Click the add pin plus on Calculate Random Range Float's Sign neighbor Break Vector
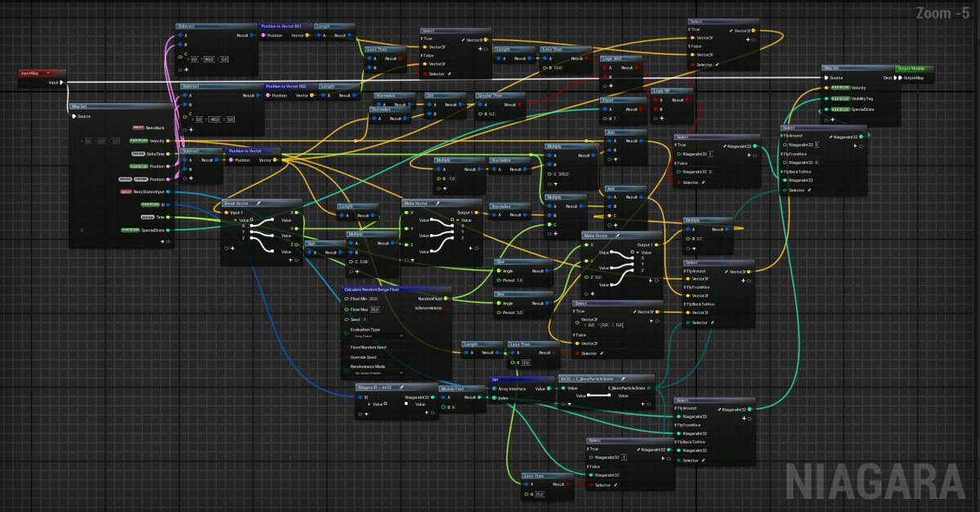This screenshot has height=512, width=980. 232,248
